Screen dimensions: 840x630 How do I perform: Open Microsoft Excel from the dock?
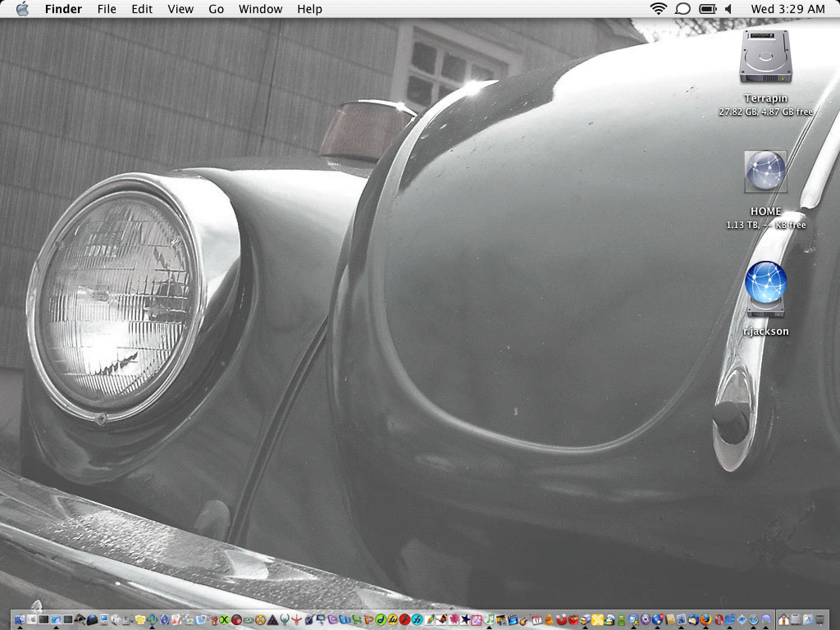357,620
